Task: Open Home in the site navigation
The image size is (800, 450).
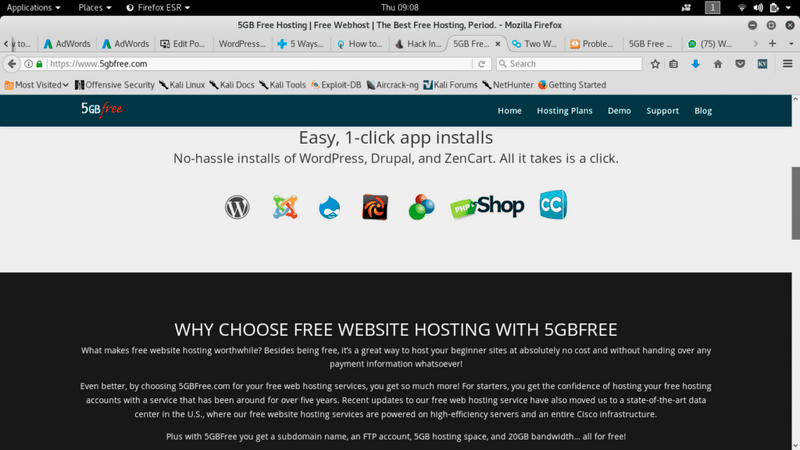Action: click(x=510, y=111)
